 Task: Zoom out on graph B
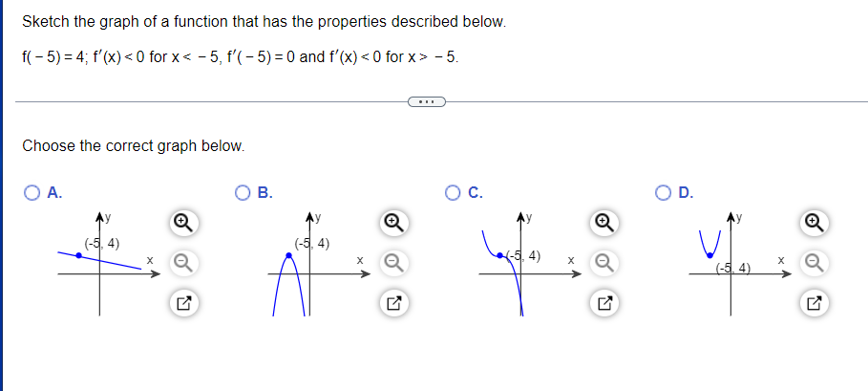click(393, 263)
